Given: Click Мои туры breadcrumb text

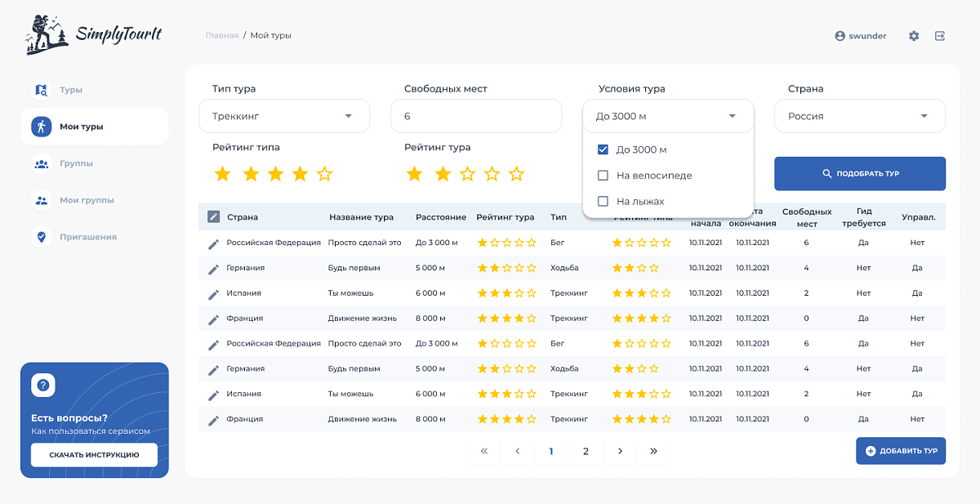Looking at the screenshot, I should (271, 35).
